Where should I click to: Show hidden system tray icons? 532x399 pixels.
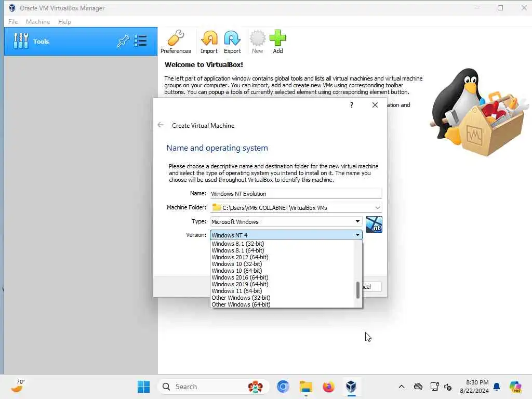click(402, 387)
